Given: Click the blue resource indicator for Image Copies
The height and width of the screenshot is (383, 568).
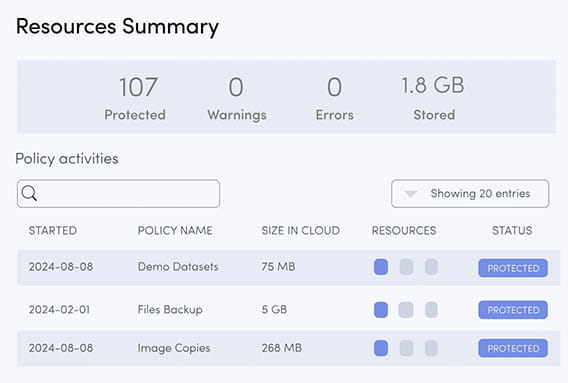Looking at the screenshot, I should [381, 348].
